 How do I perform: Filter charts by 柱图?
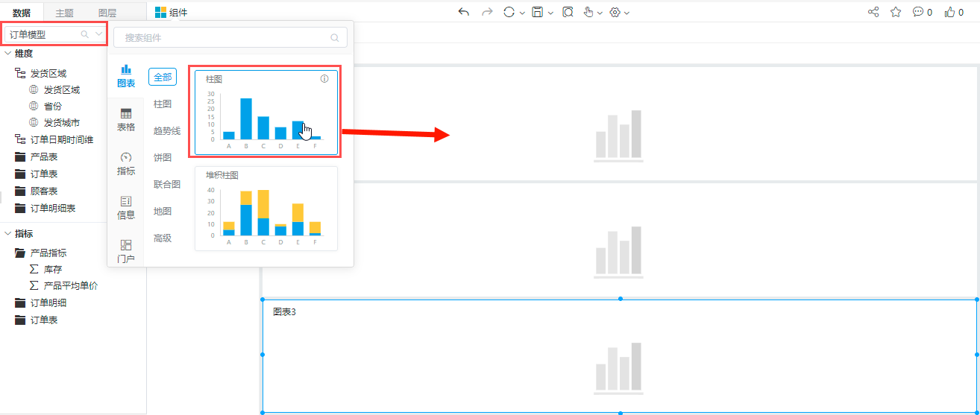(x=163, y=104)
